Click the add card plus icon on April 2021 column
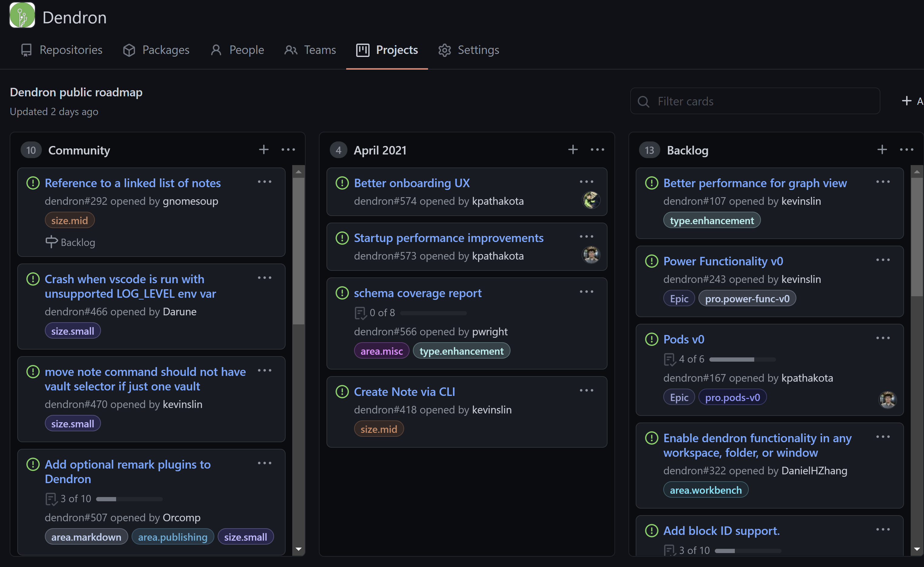Viewport: 924px width, 567px height. 573,149
